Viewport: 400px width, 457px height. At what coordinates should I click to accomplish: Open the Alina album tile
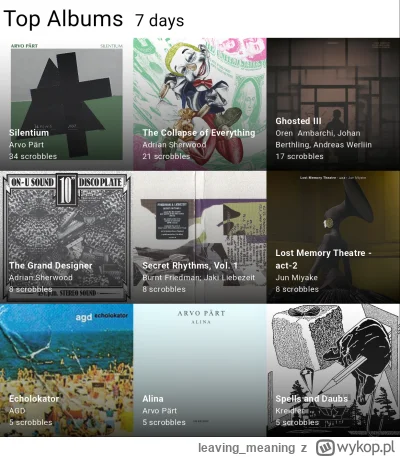[200, 370]
